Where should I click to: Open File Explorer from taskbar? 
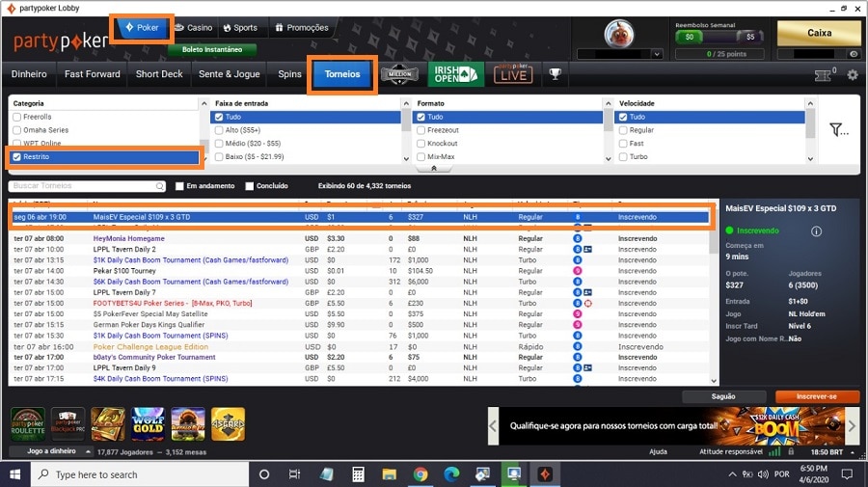coord(390,474)
